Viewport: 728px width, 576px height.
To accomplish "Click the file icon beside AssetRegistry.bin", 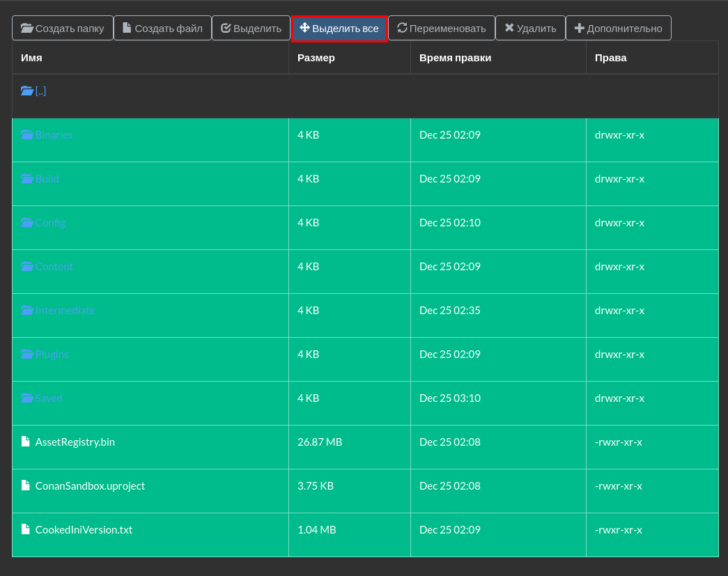I will (x=26, y=442).
